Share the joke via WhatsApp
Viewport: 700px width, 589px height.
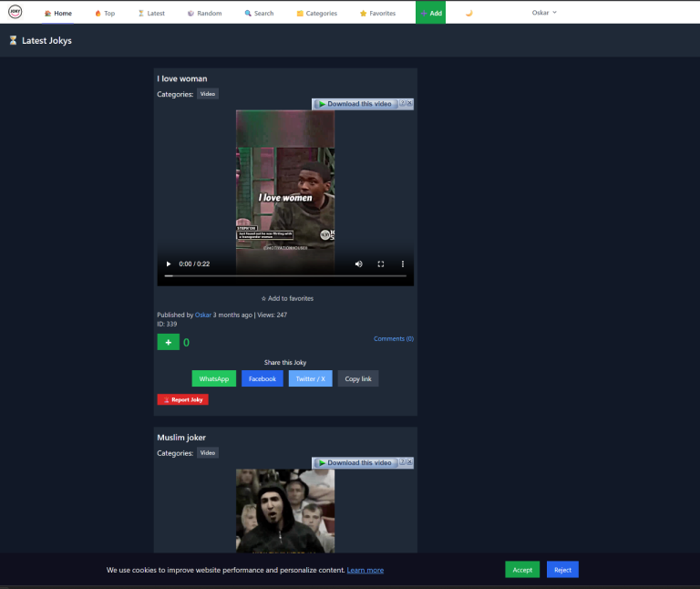[213, 378]
